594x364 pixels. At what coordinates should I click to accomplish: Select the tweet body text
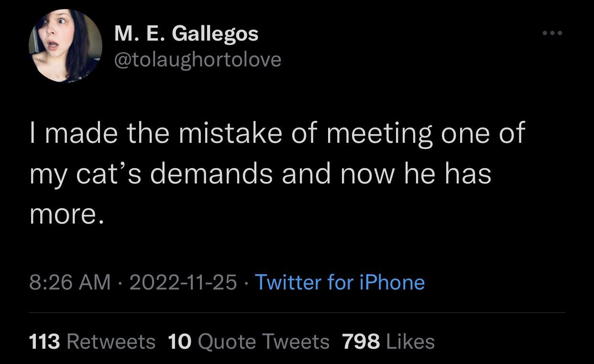click(x=277, y=172)
